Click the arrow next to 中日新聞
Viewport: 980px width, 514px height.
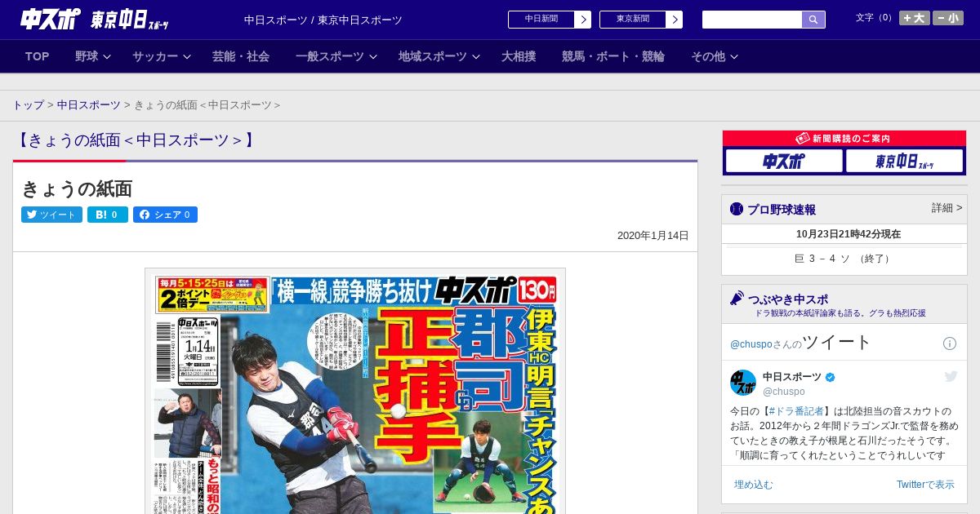(582, 20)
